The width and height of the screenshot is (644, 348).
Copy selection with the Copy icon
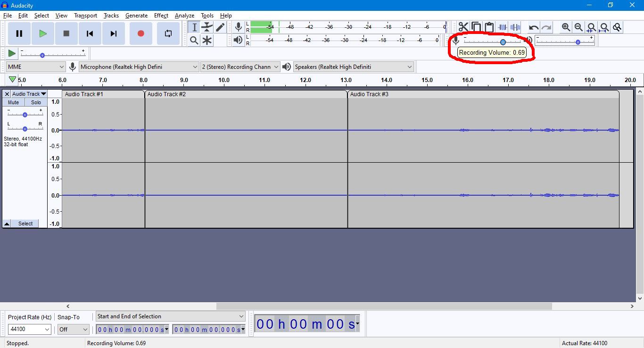click(476, 27)
